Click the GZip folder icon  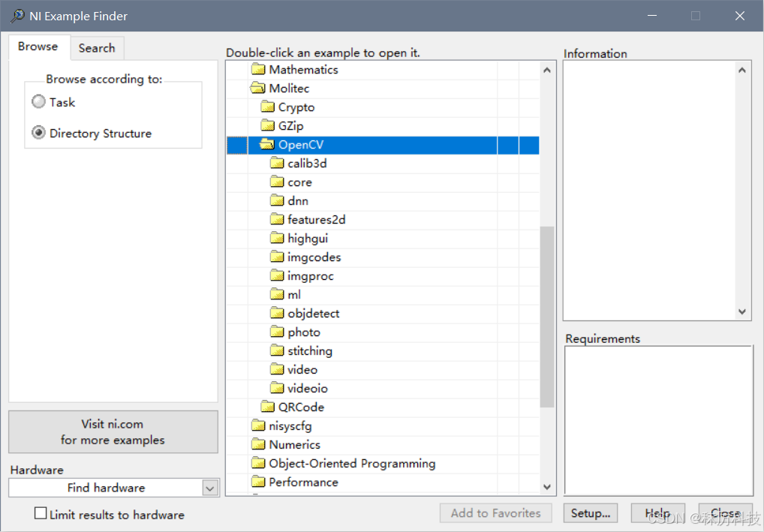267,126
